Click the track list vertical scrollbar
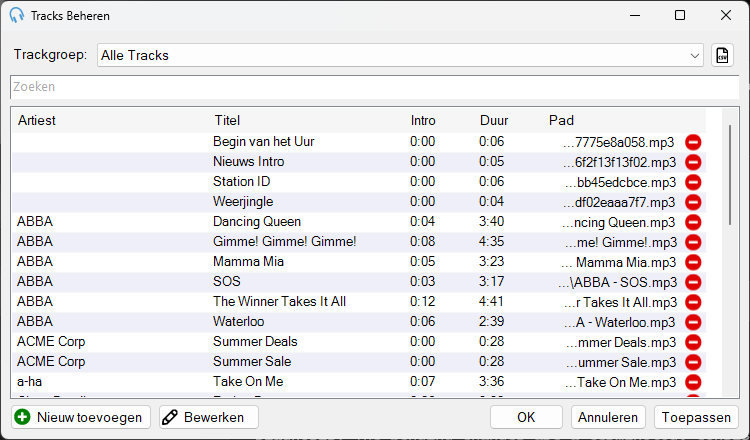The image size is (750, 440). click(x=730, y=175)
